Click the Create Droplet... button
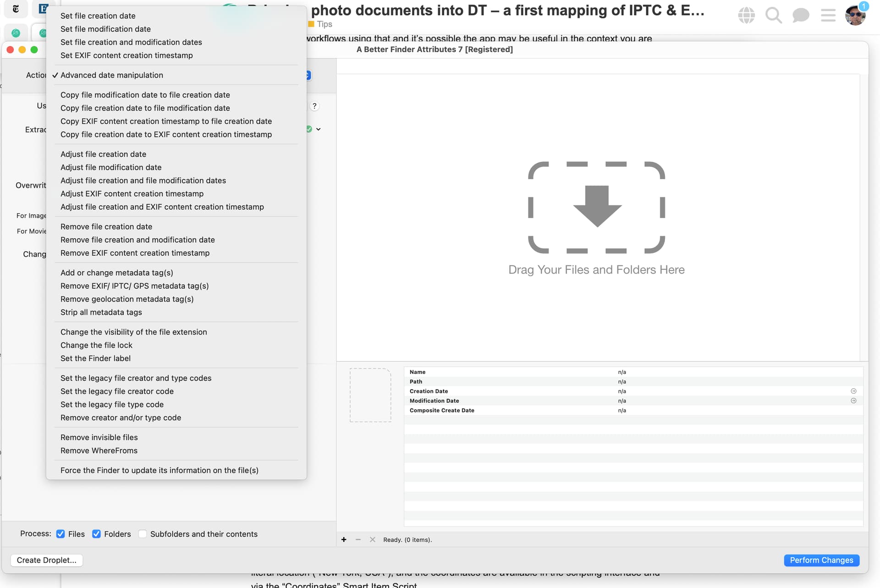880x588 pixels. click(46, 560)
